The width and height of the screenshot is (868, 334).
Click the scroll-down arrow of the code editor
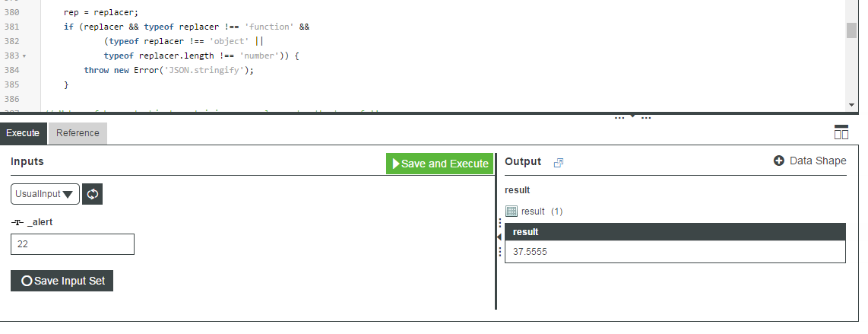click(851, 105)
